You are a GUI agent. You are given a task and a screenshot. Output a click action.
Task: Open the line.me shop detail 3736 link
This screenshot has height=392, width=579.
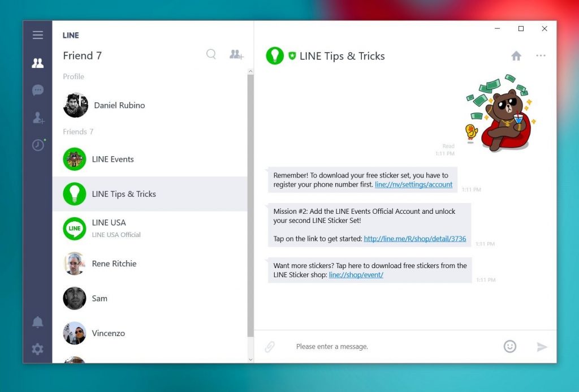(x=415, y=239)
